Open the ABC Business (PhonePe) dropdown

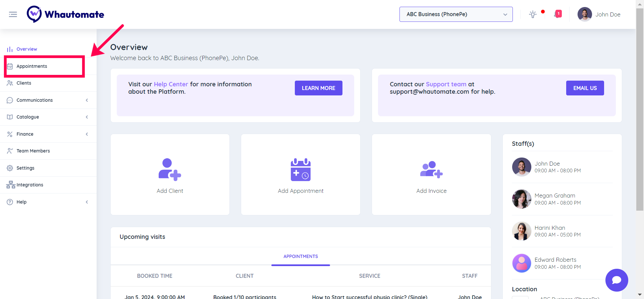pyautogui.click(x=456, y=14)
